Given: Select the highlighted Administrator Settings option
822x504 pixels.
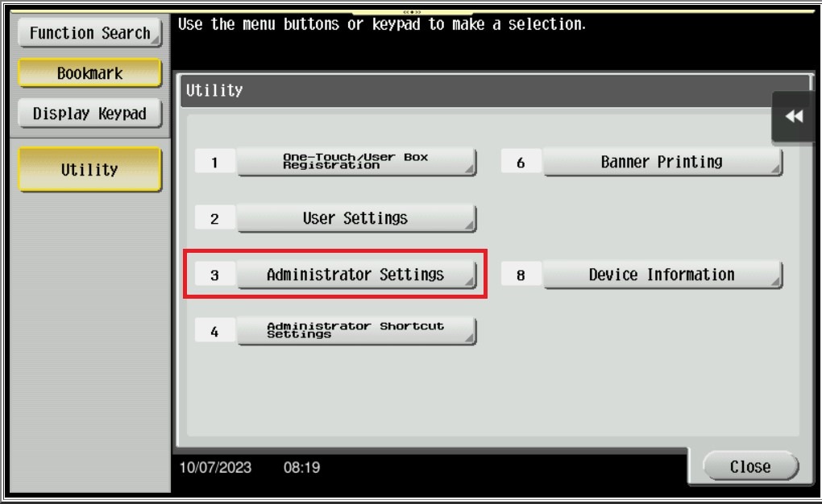Looking at the screenshot, I should click(x=356, y=274).
